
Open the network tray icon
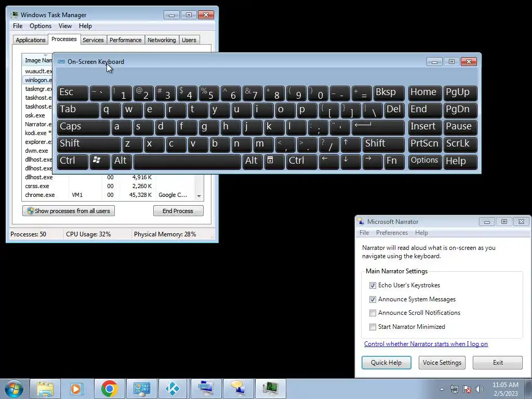coord(454,389)
